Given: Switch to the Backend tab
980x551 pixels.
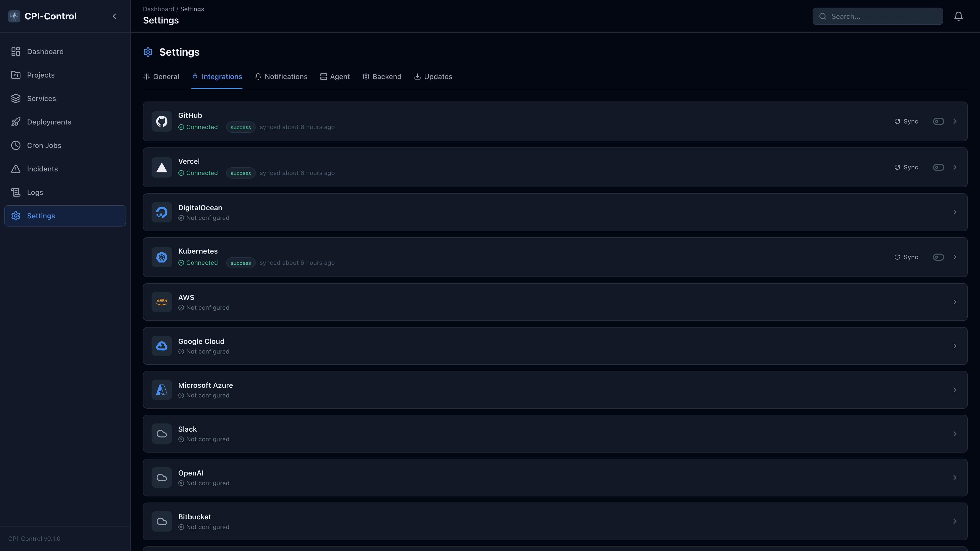Looking at the screenshot, I should 382,77.
